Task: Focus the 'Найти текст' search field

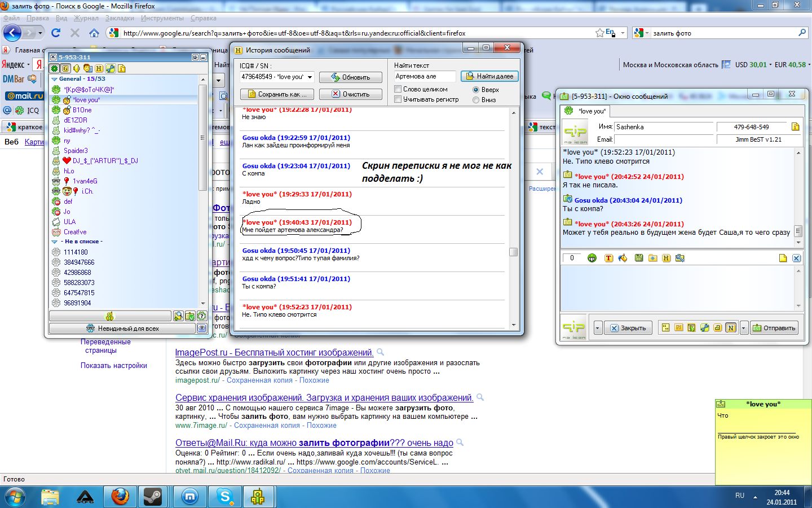Action: click(x=425, y=76)
